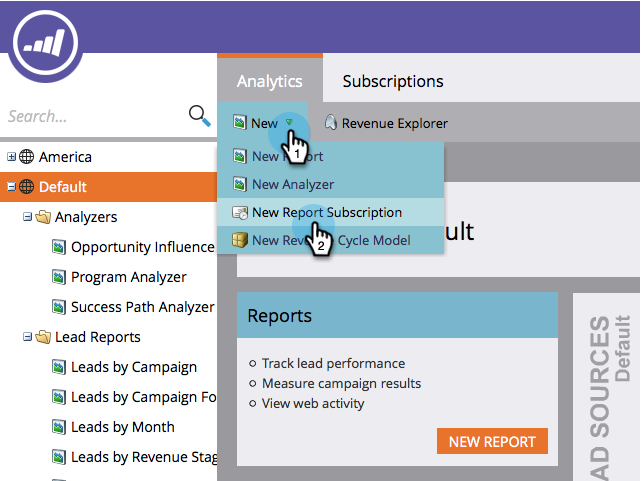Click the America globe icon
The image size is (641, 481).
pos(27,157)
